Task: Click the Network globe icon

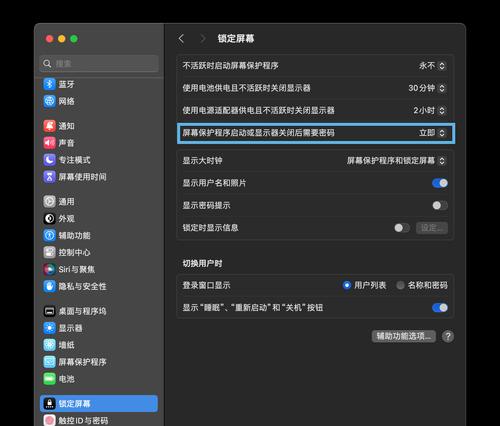Action: click(49, 101)
